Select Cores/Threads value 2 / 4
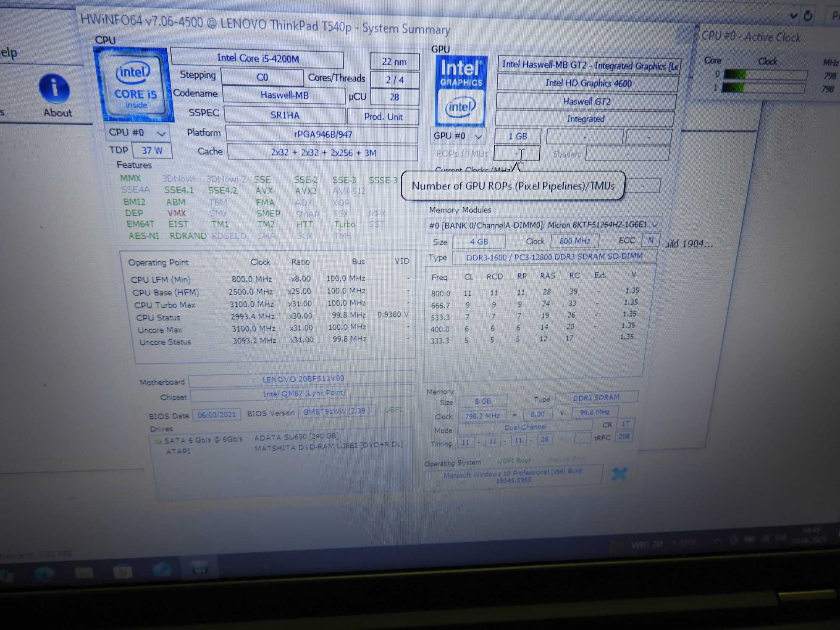The width and height of the screenshot is (840, 630). click(395, 80)
